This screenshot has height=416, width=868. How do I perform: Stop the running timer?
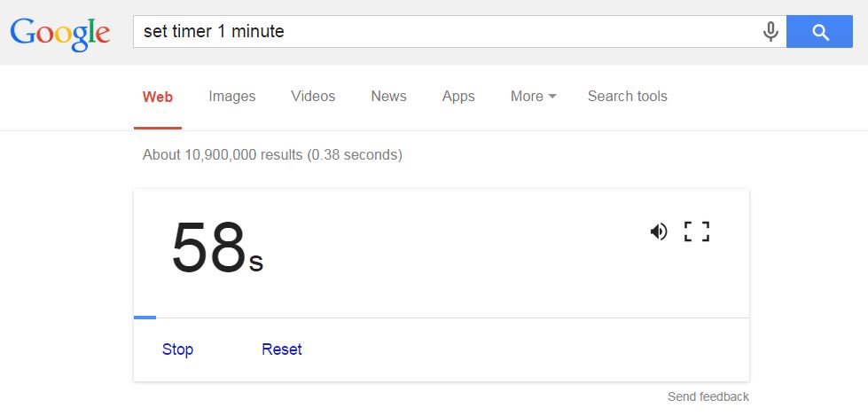177,349
